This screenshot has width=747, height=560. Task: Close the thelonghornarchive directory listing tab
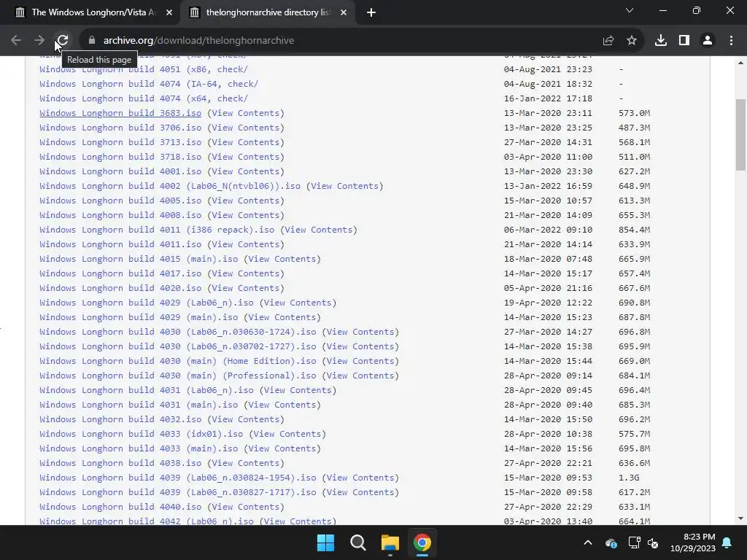[344, 12]
